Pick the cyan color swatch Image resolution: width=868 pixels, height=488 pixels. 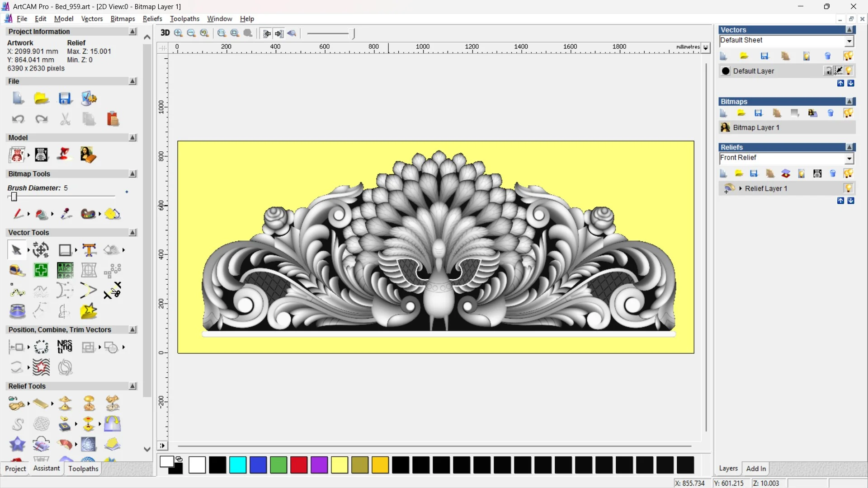coord(238,465)
